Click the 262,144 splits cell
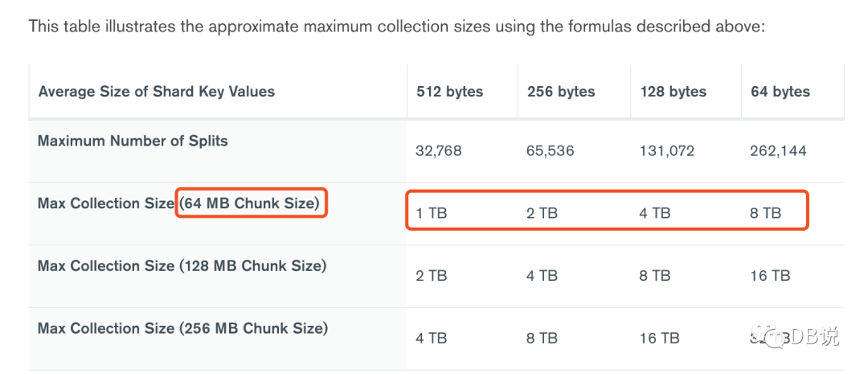The image size is (868, 374). click(779, 150)
